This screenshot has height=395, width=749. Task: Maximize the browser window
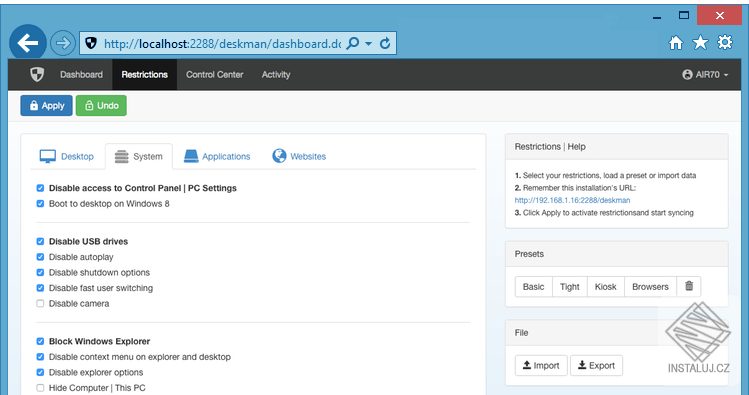tap(684, 16)
